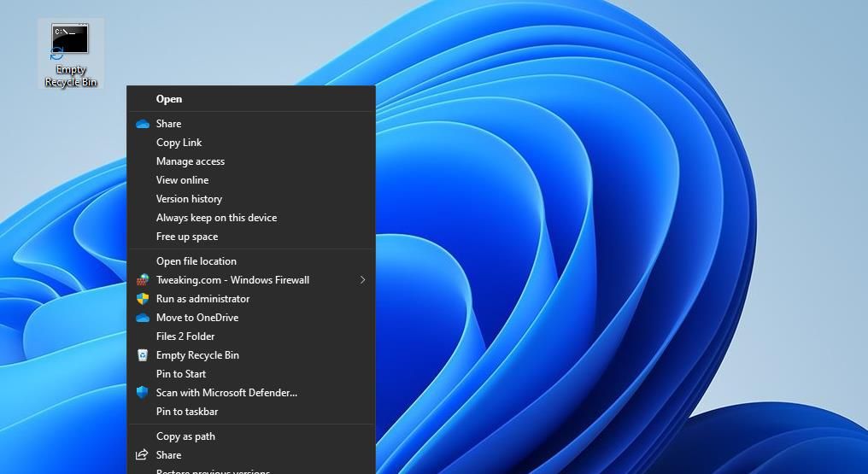The image size is (868, 474).
Task: Select Copy Link from the menu
Action: [179, 143]
